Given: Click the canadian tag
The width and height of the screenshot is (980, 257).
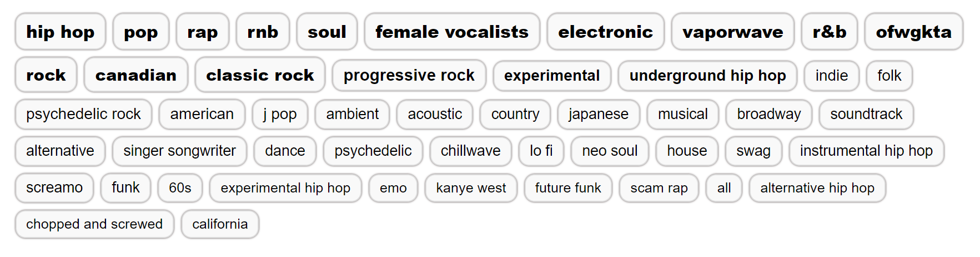Looking at the screenshot, I should pyautogui.click(x=136, y=75).
